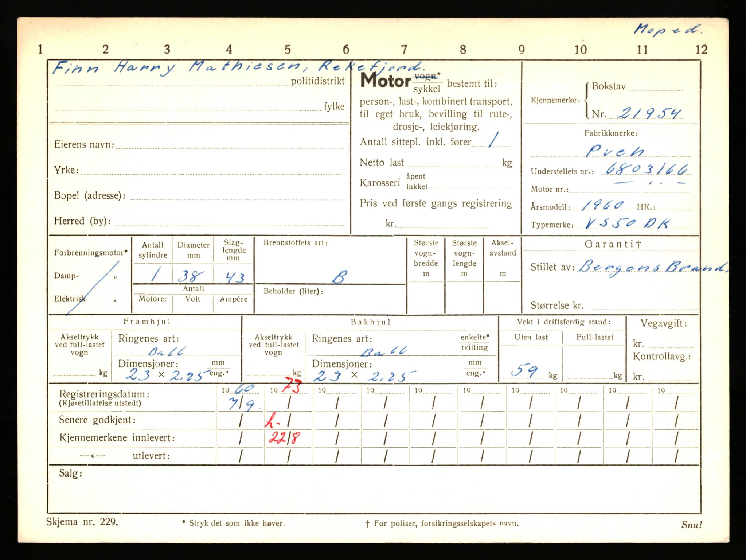Click the weight value 59 kg
This screenshot has width=746, height=560.
pos(525,371)
